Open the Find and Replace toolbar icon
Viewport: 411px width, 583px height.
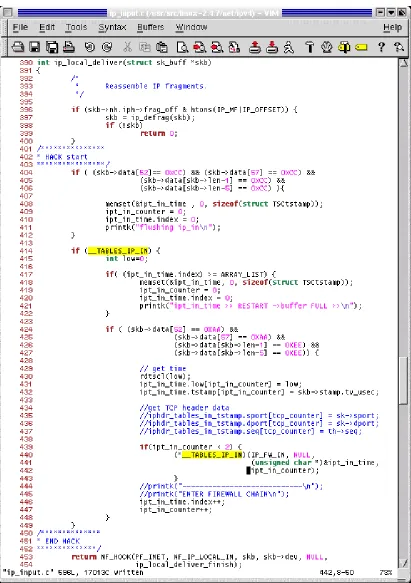coord(234,47)
